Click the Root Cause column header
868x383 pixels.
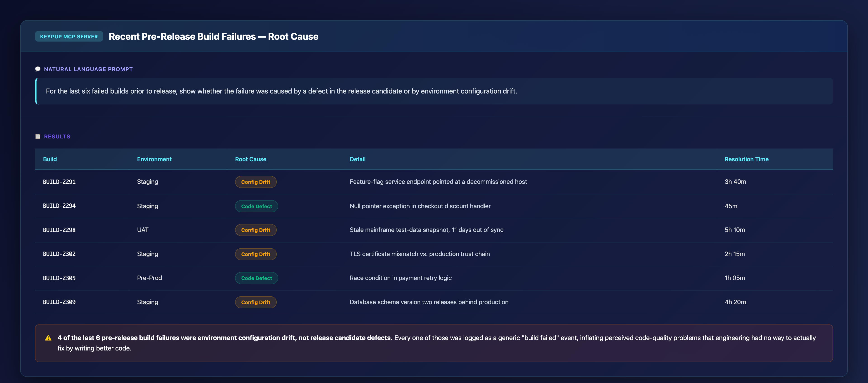click(x=251, y=159)
